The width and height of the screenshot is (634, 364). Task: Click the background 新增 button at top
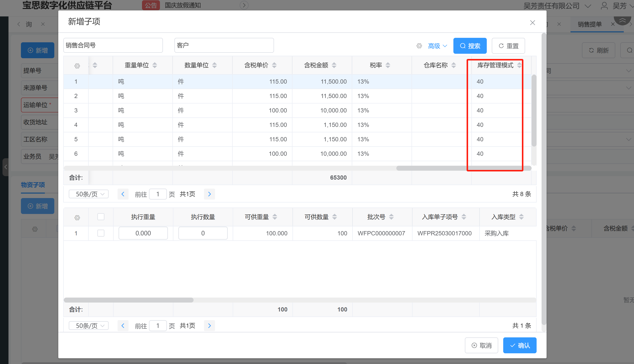[38, 50]
